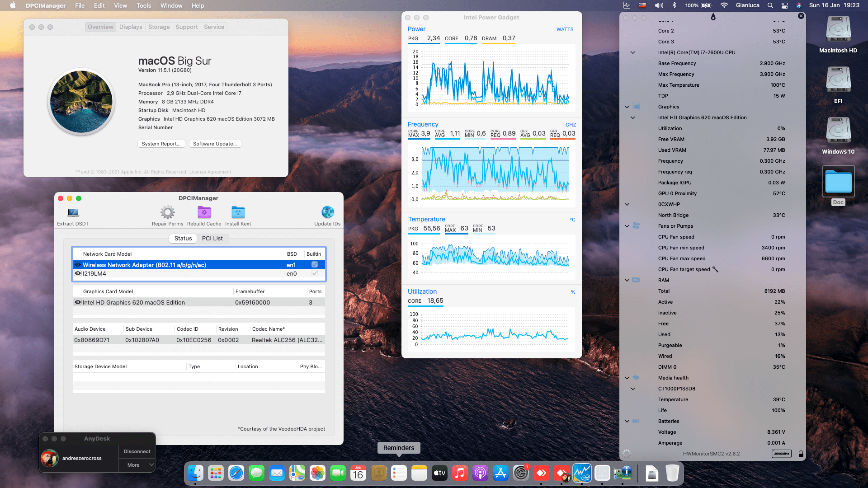Image resolution: width=868 pixels, height=488 pixels.
Task: Click Disconnect in AnyDesk panel
Action: tap(137, 451)
